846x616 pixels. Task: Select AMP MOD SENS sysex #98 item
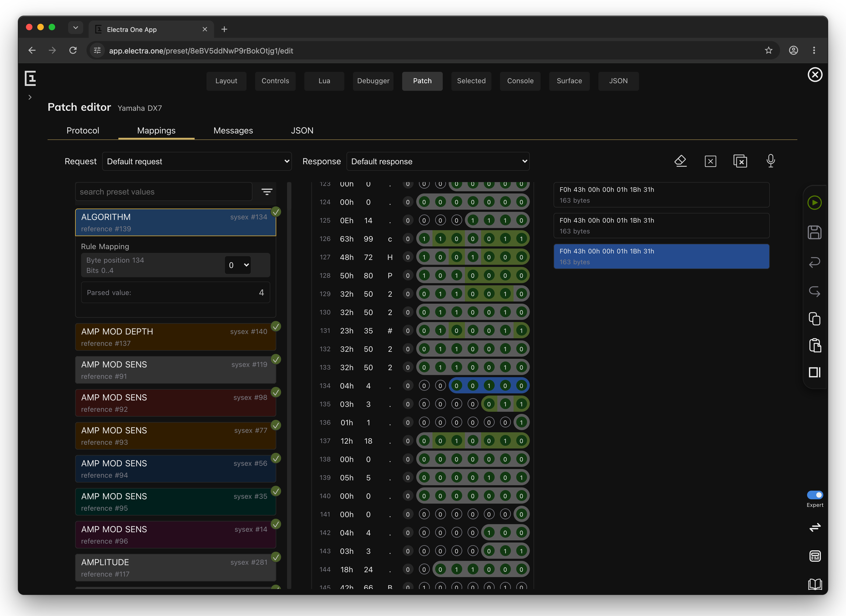[175, 403]
